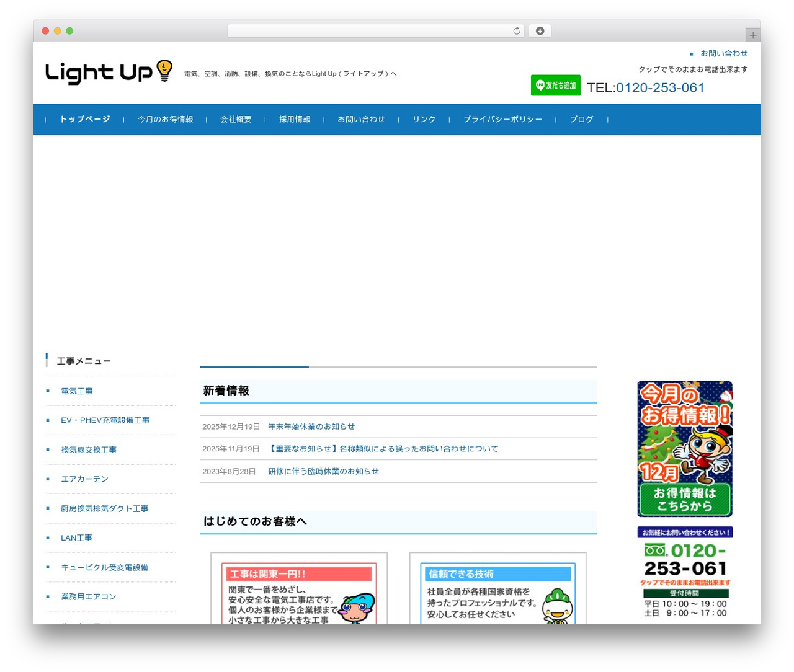Click the はじめてのお客様へ heading
Image resolution: width=794 pixels, height=672 pixels.
pos(256,521)
